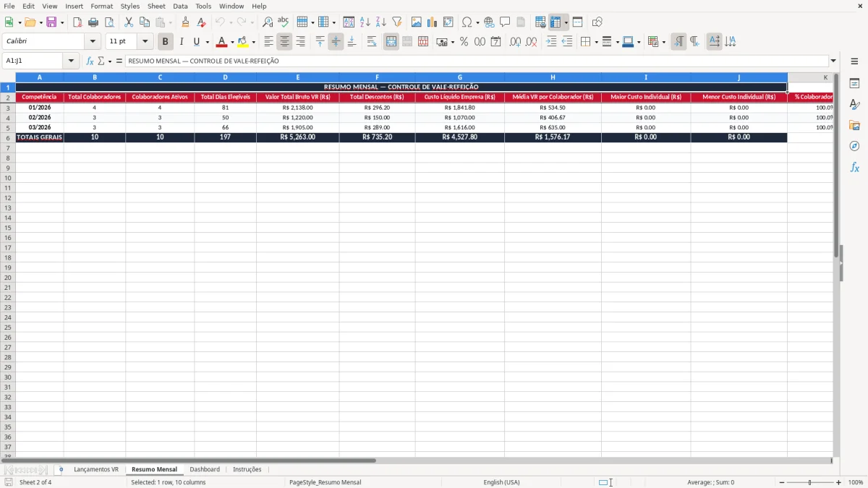868x488 pixels.
Task: Format as Percent icon
Action: (464, 42)
